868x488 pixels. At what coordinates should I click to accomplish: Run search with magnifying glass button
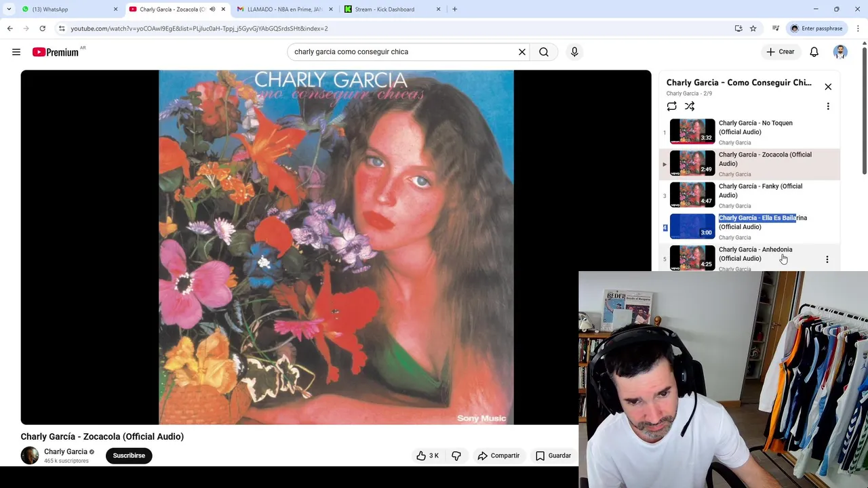click(544, 52)
